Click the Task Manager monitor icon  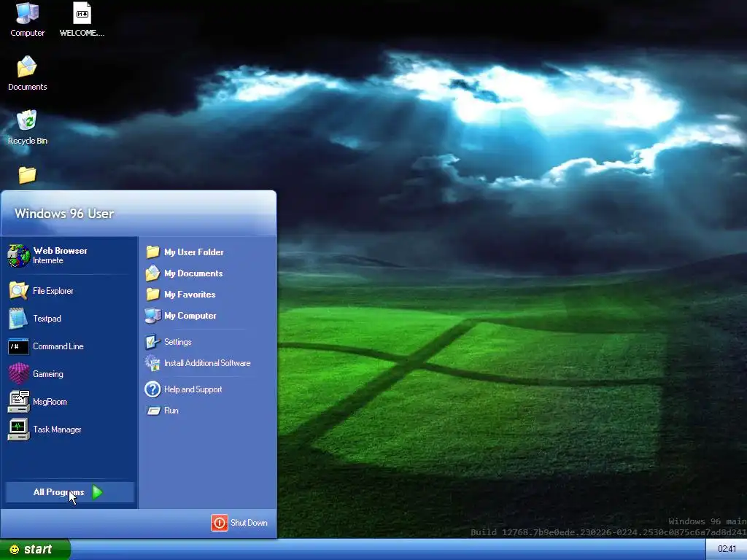(18, 429)
